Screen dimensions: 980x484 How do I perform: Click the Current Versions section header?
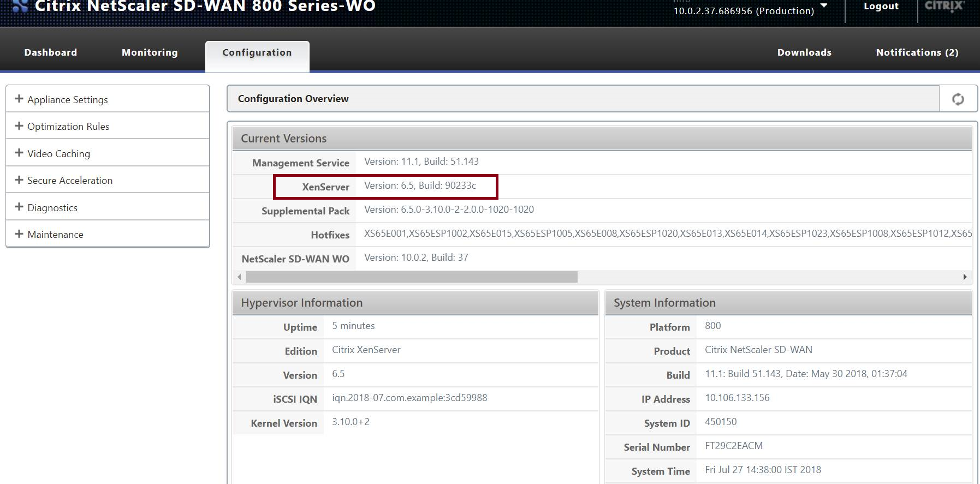click(x=602, y=139)
